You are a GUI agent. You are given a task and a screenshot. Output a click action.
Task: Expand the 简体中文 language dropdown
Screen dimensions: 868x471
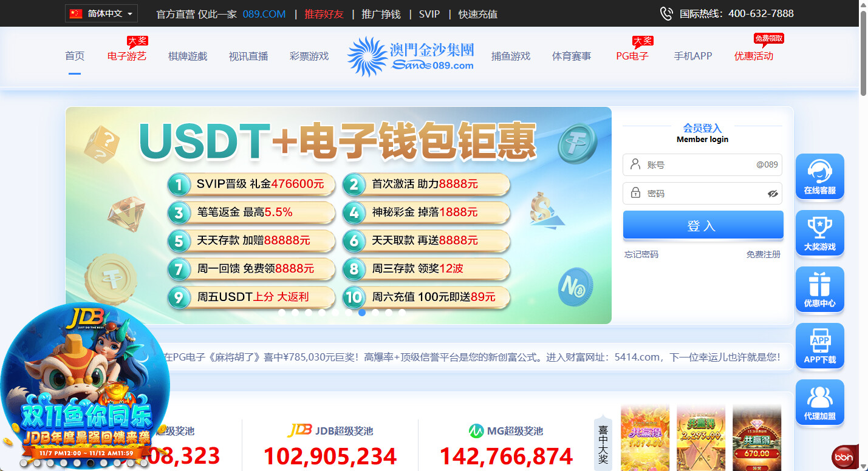(101, 13)
